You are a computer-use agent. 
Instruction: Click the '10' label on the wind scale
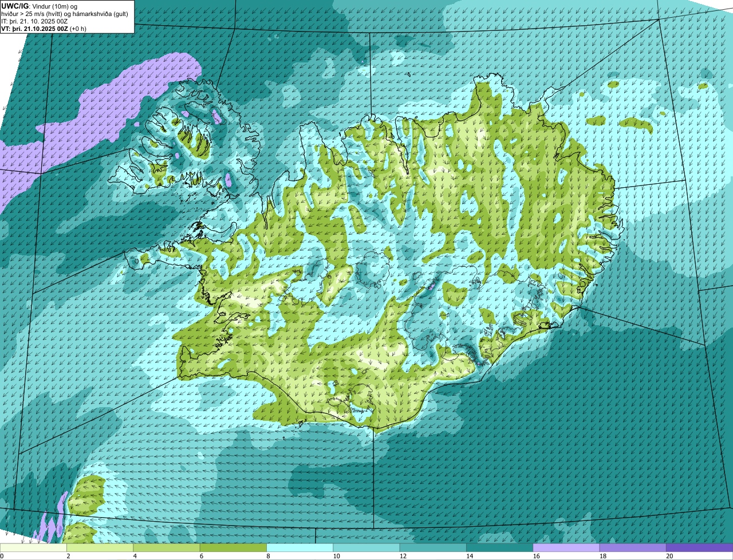pos(336,556)
